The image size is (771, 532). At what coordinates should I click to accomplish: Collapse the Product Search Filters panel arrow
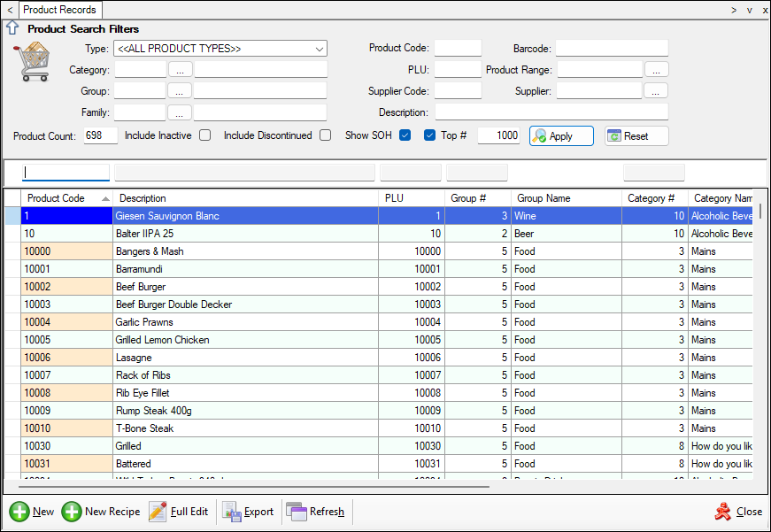point(12,28)
